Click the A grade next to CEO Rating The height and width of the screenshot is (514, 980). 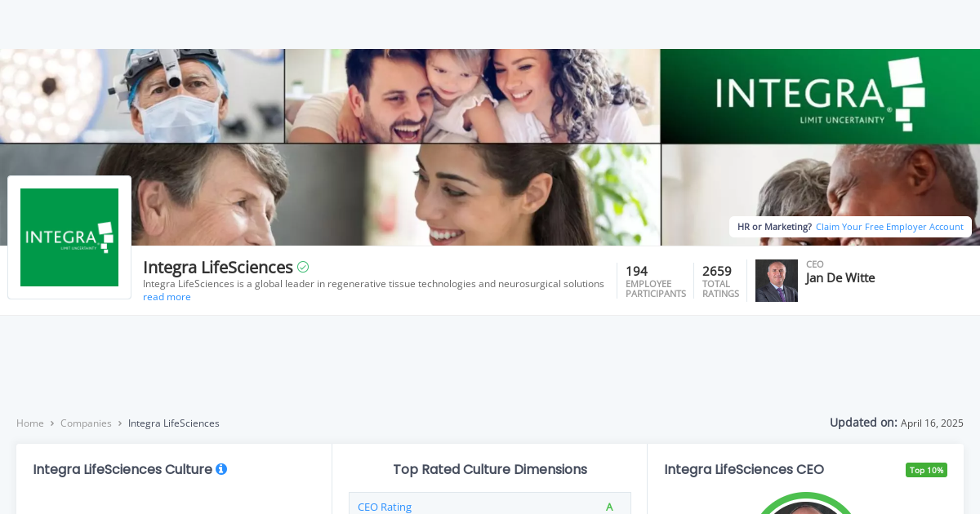pyautogui.click(x=609, y=507)
